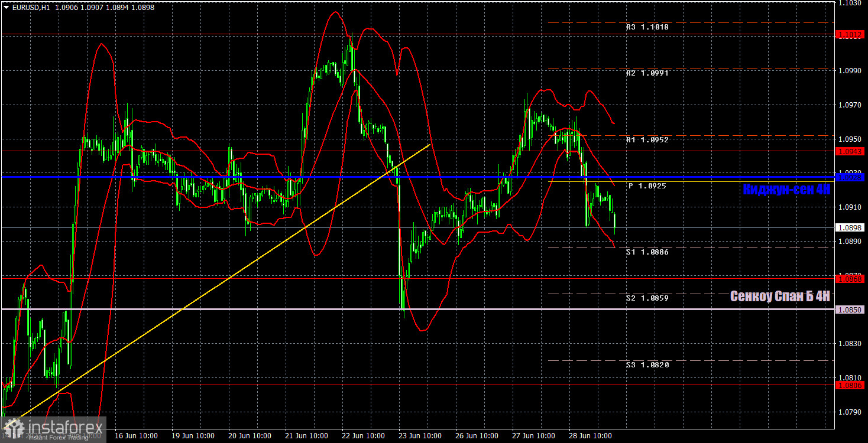Click the 21 Jun 10:00 time axis label
Viewport: 868px width, 443px height.
[306, 436]
